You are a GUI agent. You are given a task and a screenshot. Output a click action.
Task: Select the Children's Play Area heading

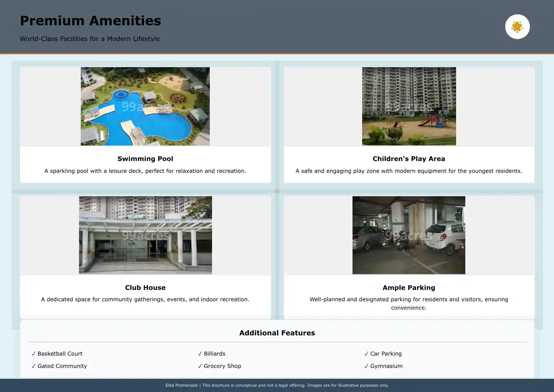click(409, 159)
